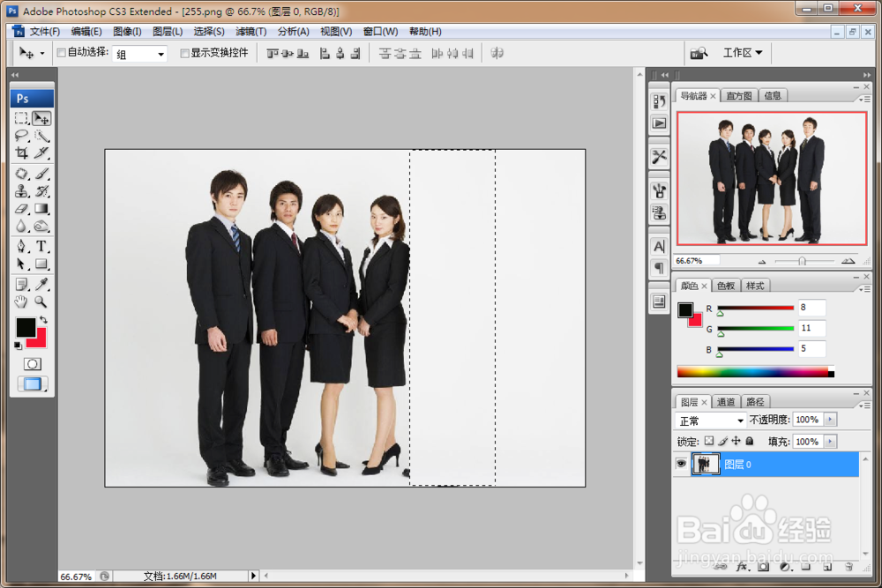The image size is (882, 588).
Task: Toggle lock image pixels brush icon
Action: (723, 442)
